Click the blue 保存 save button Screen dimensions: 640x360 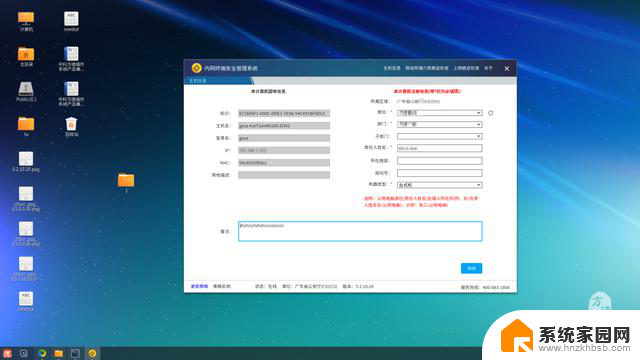point(471,268)
